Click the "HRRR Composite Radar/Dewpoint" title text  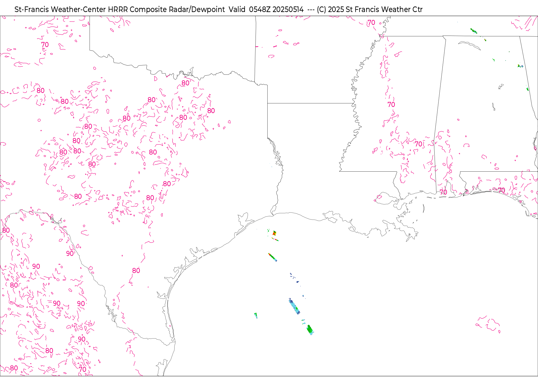166,10
